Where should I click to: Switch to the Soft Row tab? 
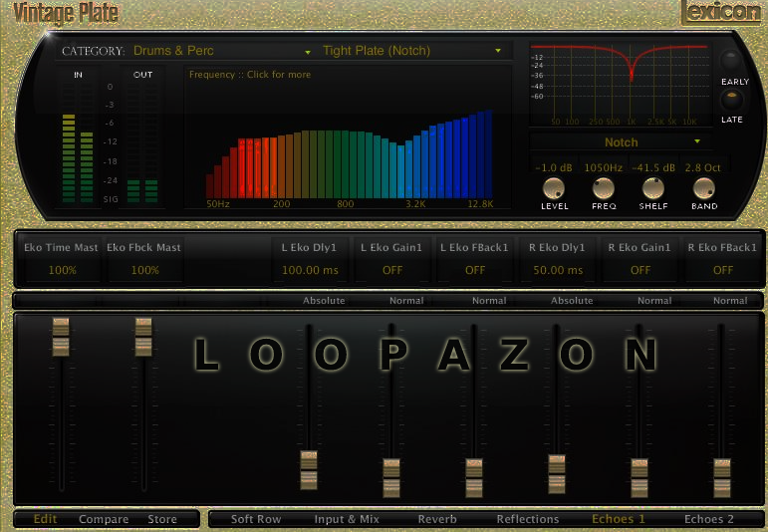(x=256, y=519)
